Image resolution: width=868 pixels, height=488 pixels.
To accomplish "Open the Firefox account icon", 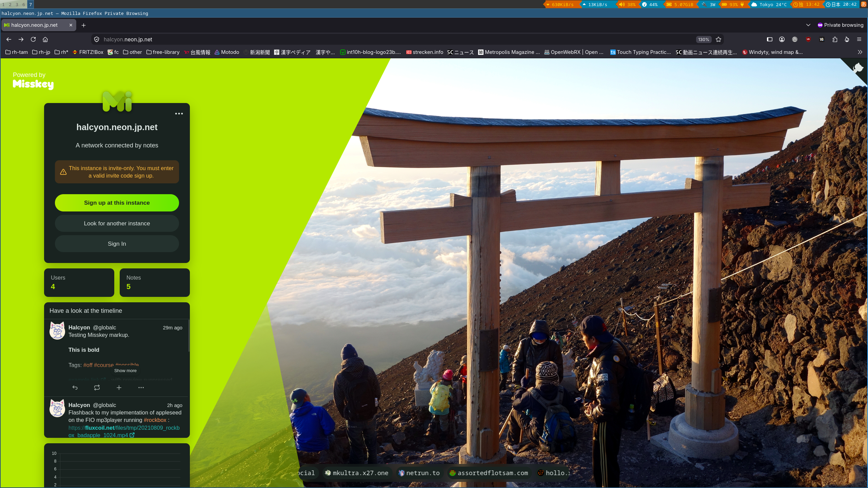I will pyautogui.click(x=782, y=39).
